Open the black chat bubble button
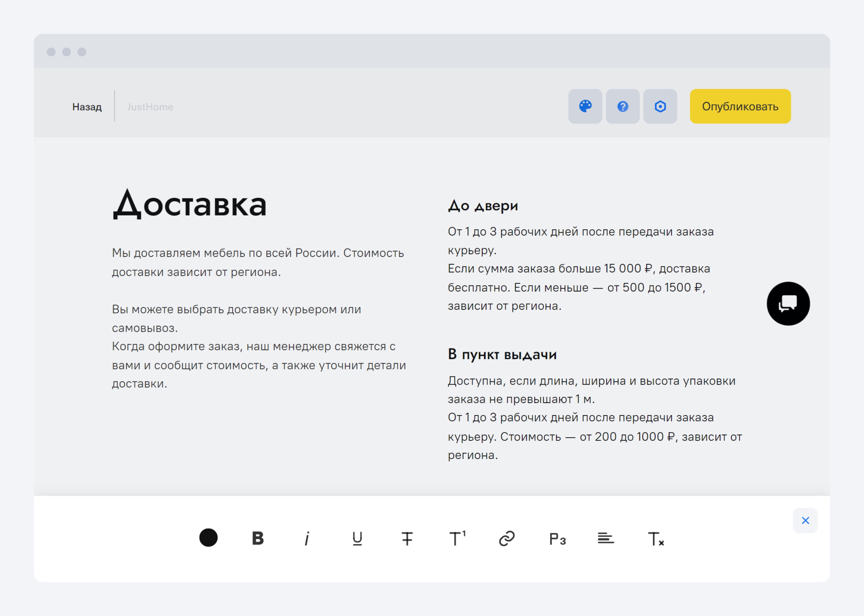 click(x=789, y=304)
